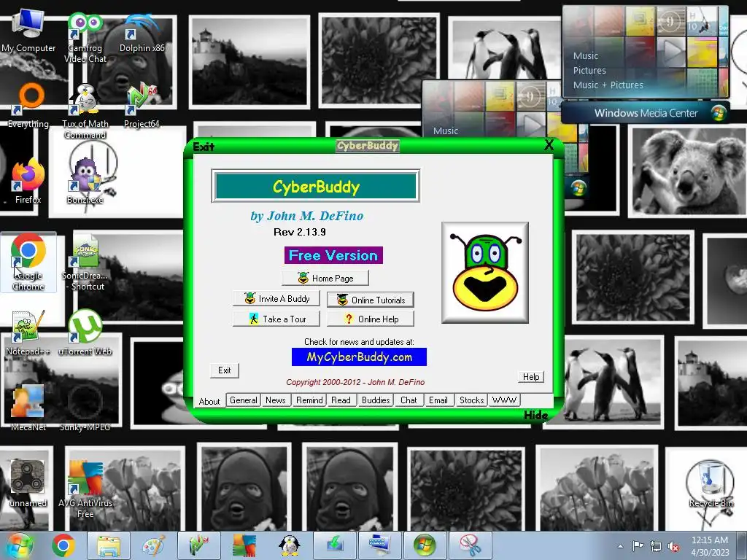
Task: Launch Camfrog Video Chat shortcut
Action: pos(85,38)
